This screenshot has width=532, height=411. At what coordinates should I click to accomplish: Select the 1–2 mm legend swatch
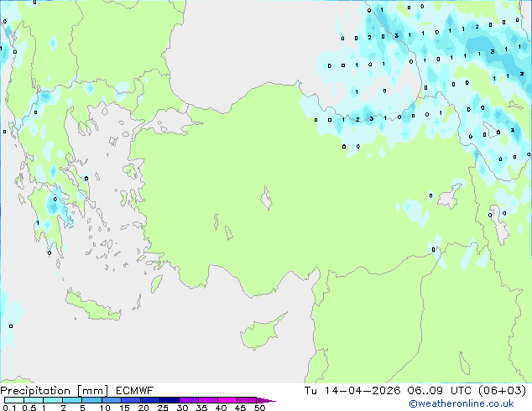(53, 400)
